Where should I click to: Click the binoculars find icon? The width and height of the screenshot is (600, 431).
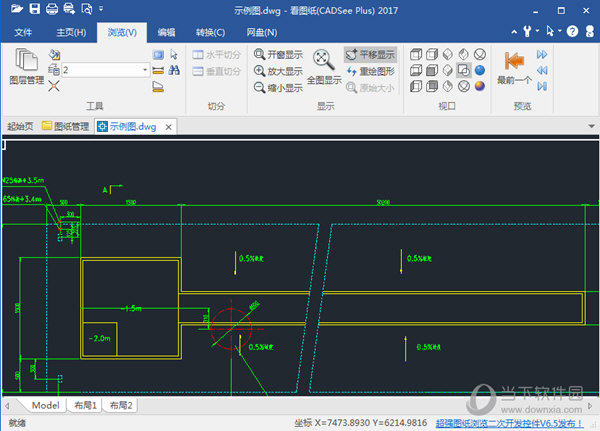(x=174, y=70)
